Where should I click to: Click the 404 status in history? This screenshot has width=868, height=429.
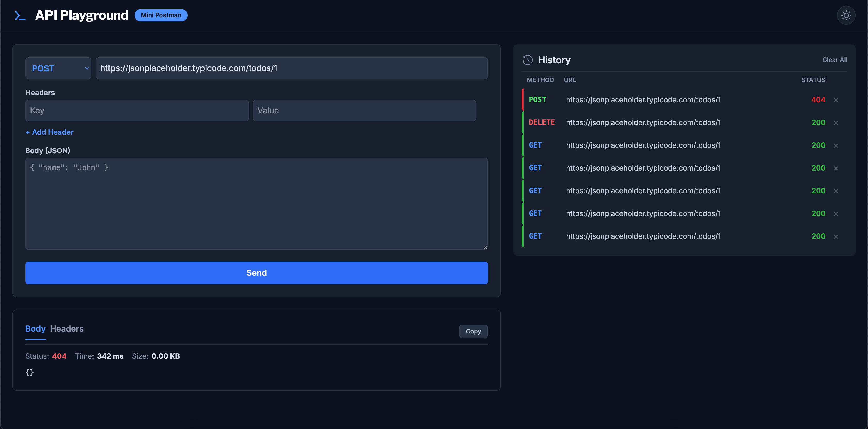tap(818, 100)
